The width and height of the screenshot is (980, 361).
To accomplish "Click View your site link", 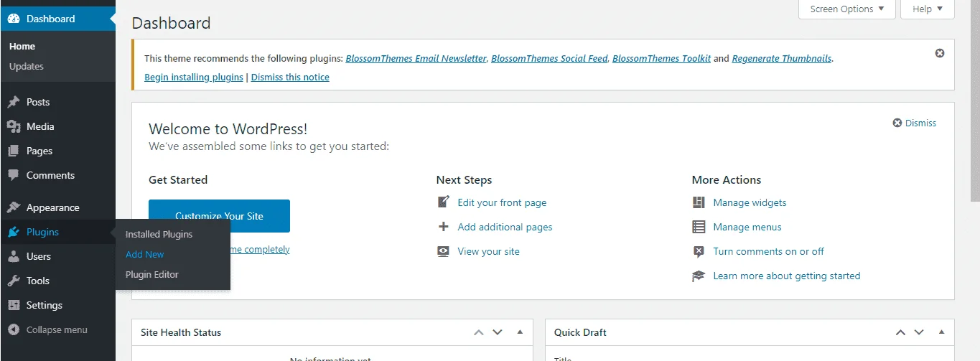I will 488,251.
